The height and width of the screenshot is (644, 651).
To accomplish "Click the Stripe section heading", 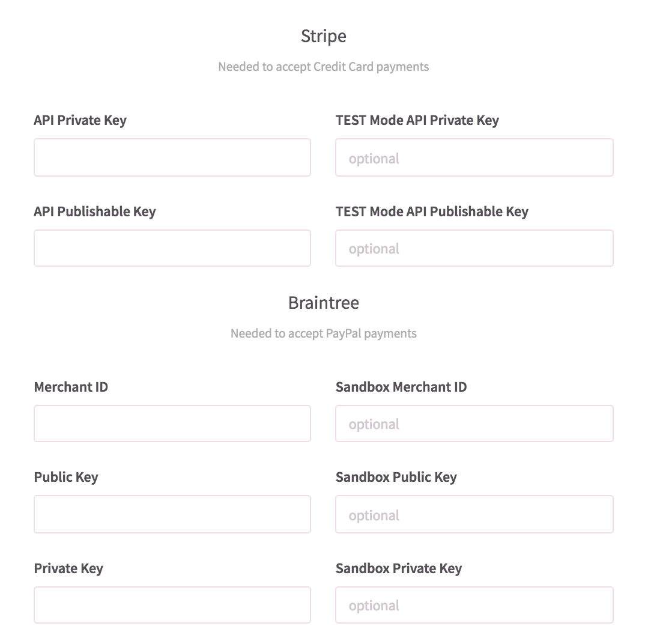I will pyautogui.click(x=324, y=36).
